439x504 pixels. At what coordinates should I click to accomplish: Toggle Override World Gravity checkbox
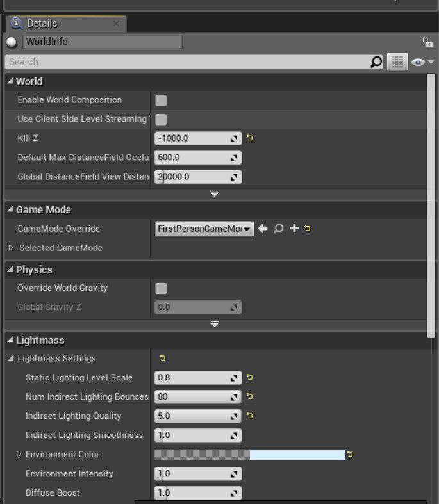[x=161, y=288]
